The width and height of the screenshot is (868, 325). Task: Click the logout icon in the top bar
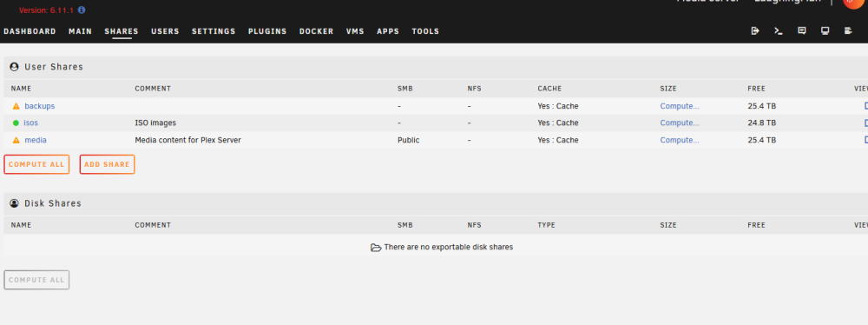point(755,31)
